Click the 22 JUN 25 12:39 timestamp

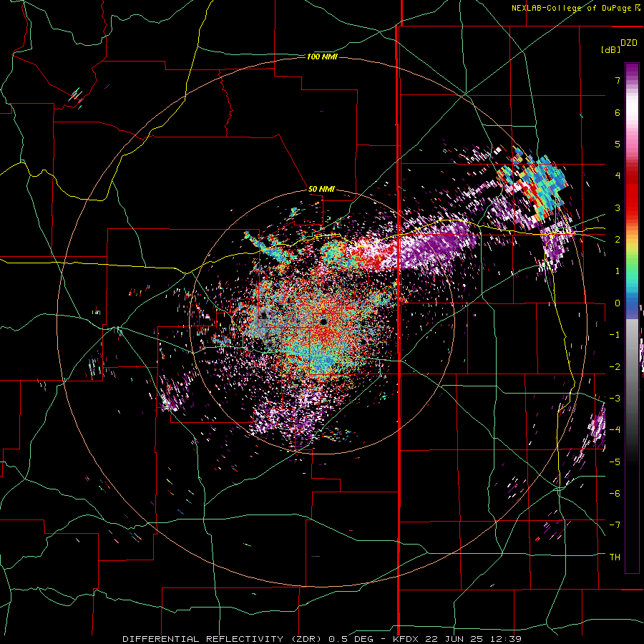(472, 639)
